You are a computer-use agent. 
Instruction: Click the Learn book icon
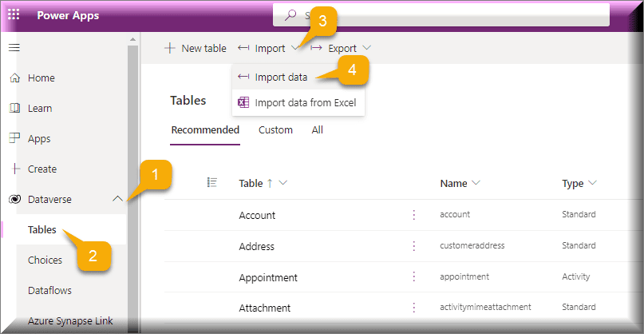click(14, 108)
